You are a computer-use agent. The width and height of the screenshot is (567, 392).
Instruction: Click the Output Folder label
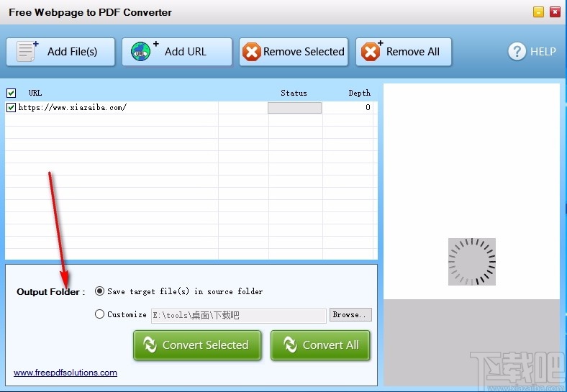click(50, 292)
